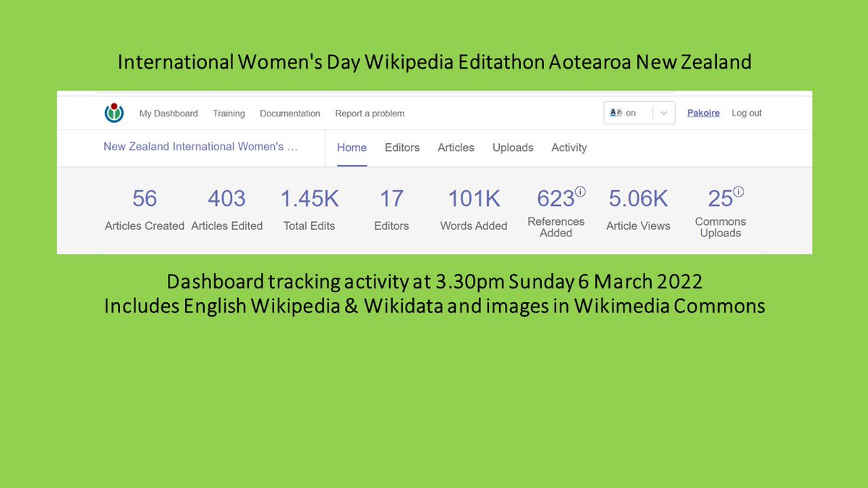Click the 'References Added' label
868x488 pixels.
556,227
